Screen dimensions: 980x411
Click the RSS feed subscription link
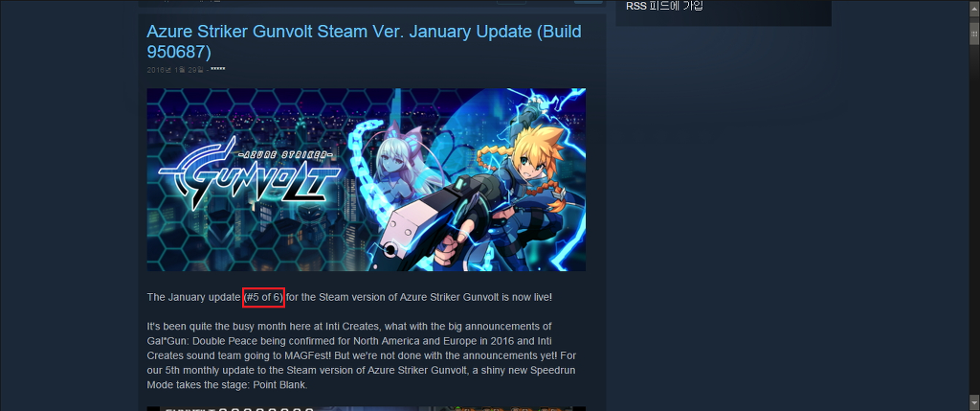(664, 7)
